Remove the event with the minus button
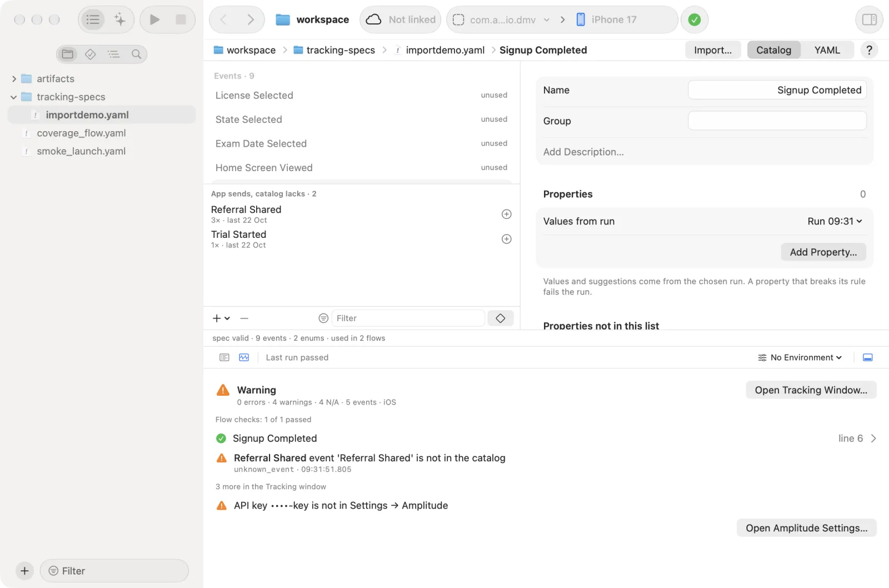The height and width of the screenshot is (588, 889). coord(244,318)
